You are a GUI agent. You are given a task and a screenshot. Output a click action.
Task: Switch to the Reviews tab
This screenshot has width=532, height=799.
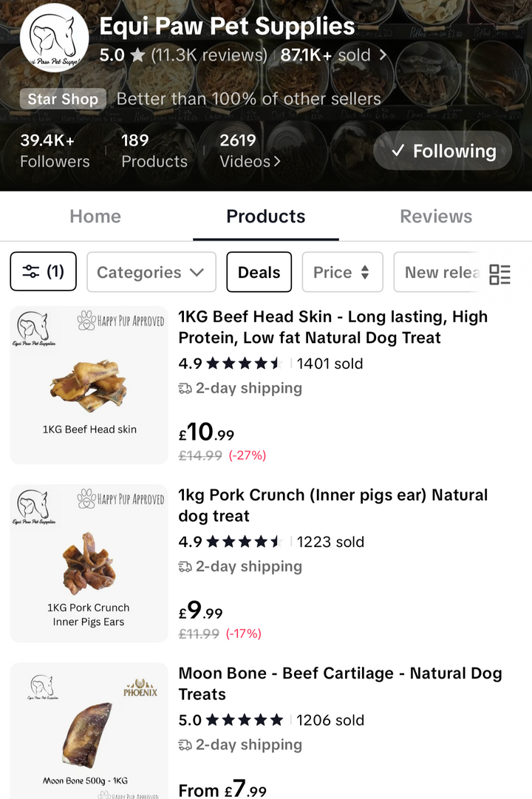[436, 217]
